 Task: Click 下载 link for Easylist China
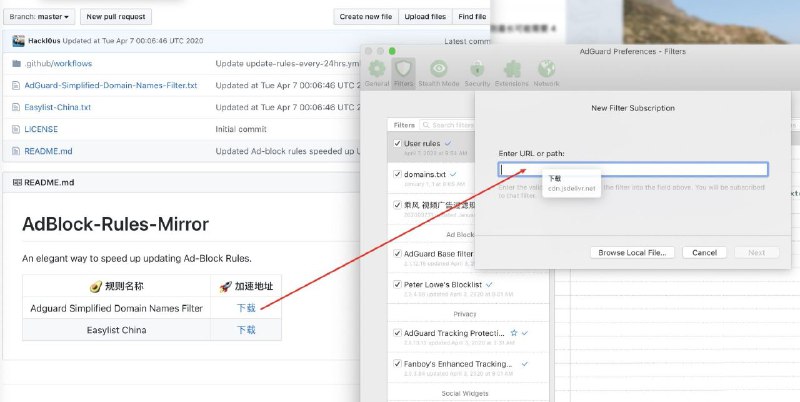(x=246, y=330)
